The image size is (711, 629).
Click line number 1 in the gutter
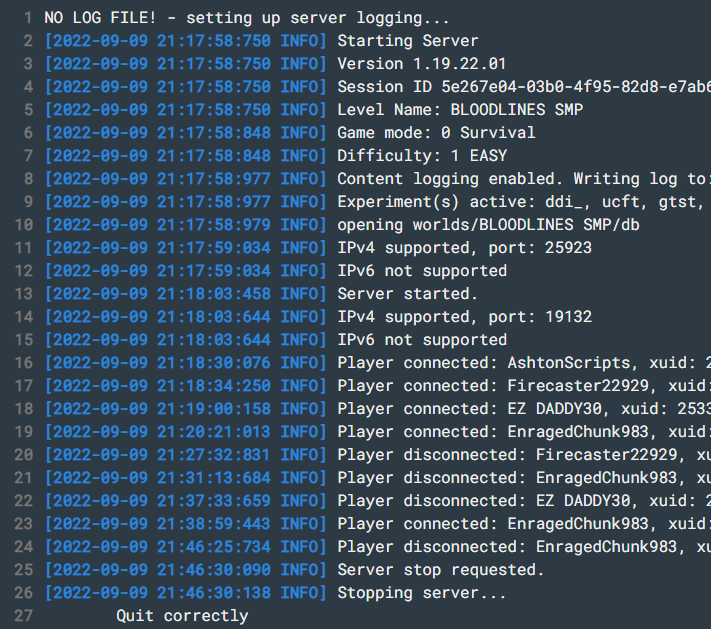coord(28,18)
